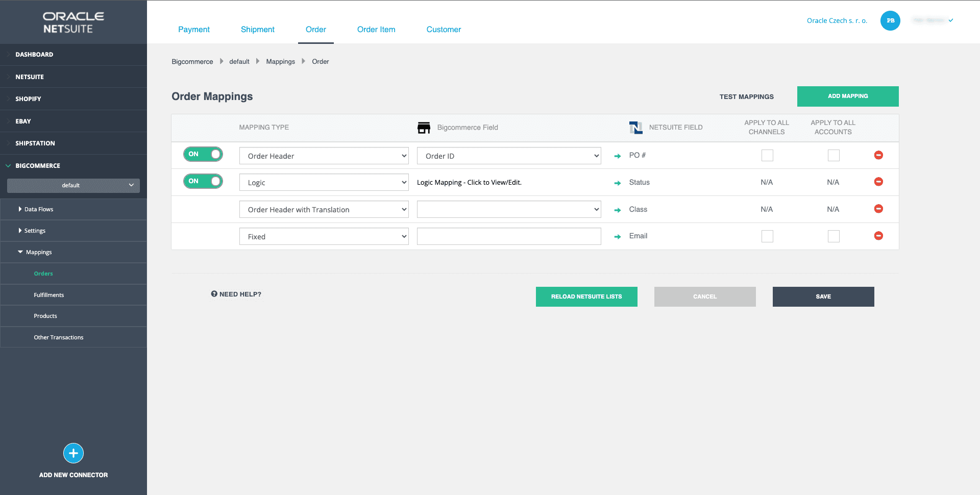Open Fulfillments under Mappings
980x495 pixels.
pyautogui.click(x=49, y=295)
